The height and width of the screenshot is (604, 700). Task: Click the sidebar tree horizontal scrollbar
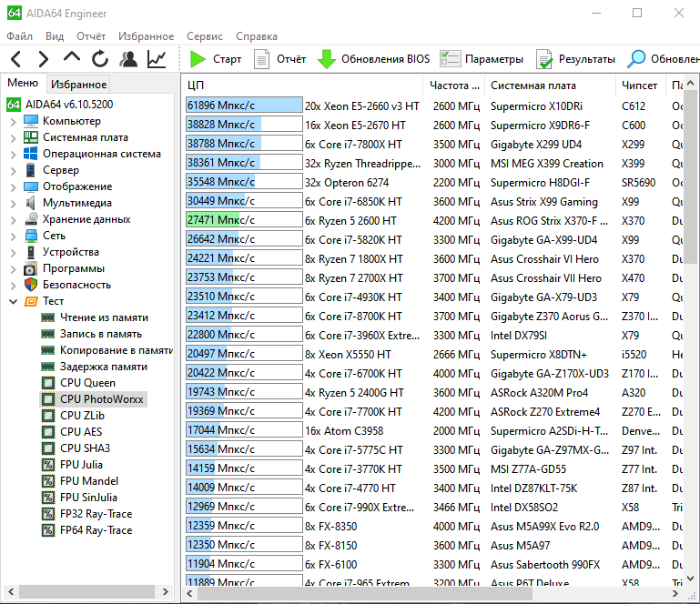pyautogui.click(x=86, y=591)
